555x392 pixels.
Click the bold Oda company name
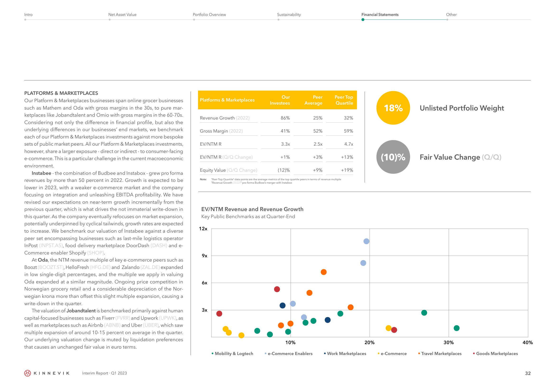tap(43, 260)
